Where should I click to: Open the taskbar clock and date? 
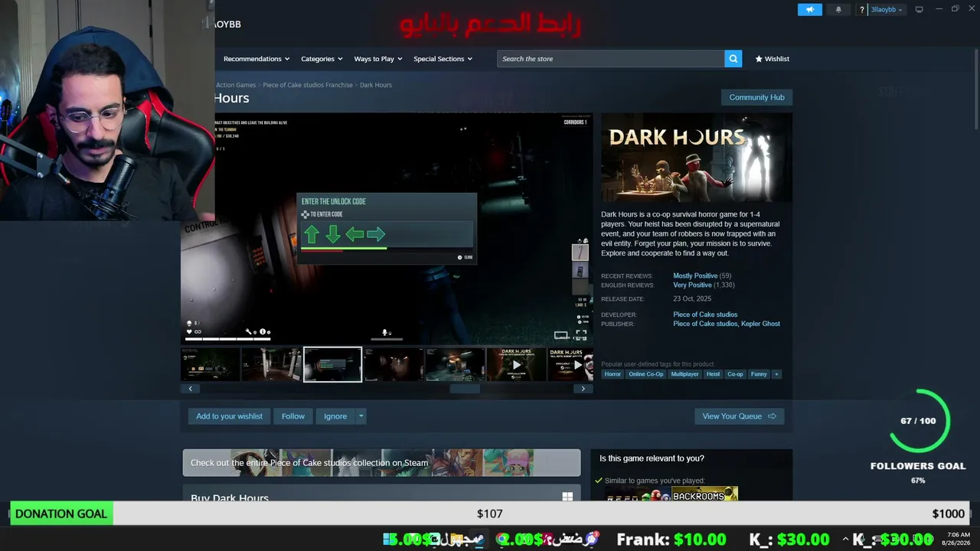tap(957, 539)
